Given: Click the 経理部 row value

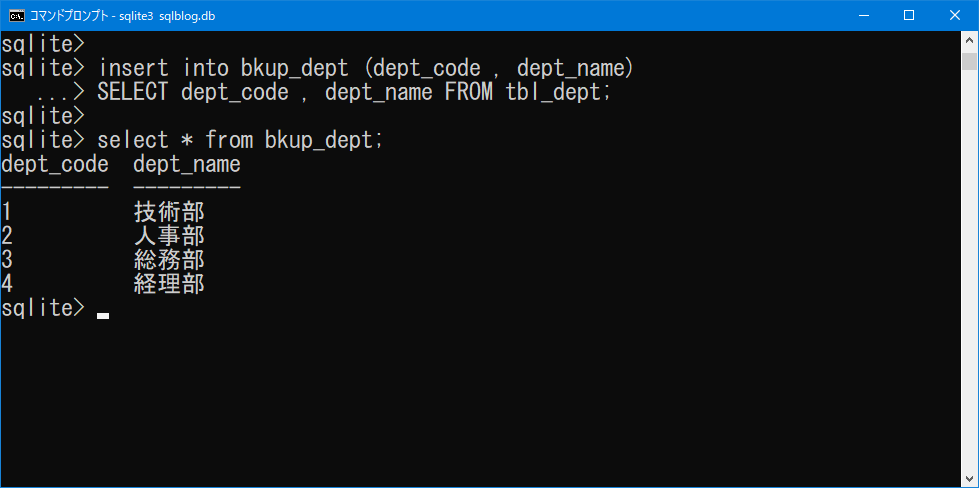Looking at the screenshot, I should 169,284.
